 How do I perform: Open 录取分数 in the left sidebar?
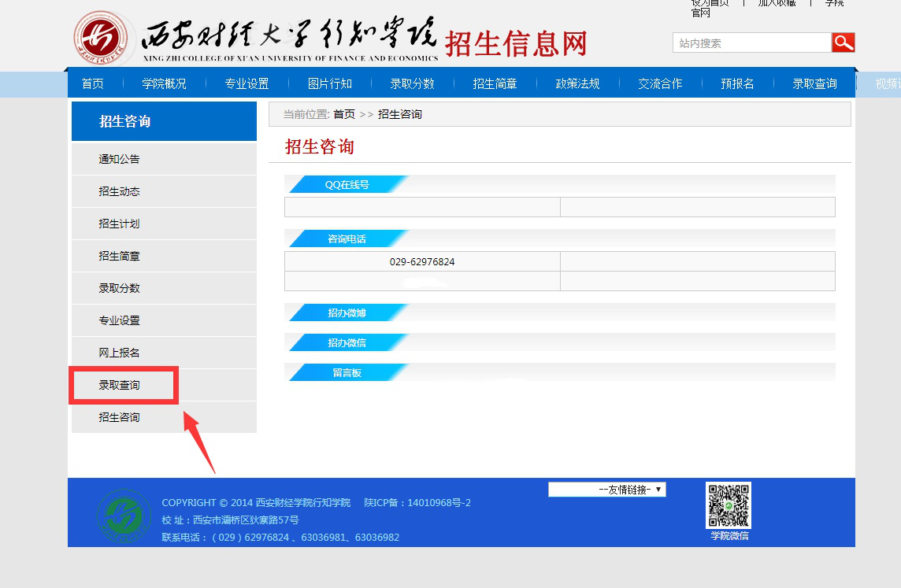[165, 287]
